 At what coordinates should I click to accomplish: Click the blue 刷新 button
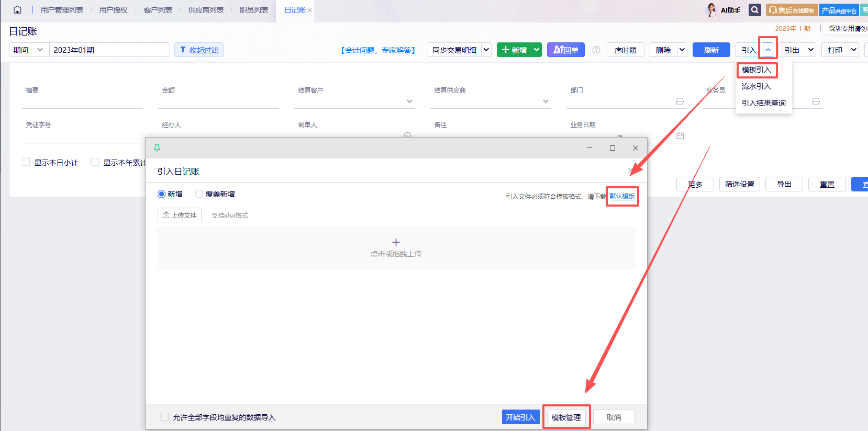click(711, 50)
